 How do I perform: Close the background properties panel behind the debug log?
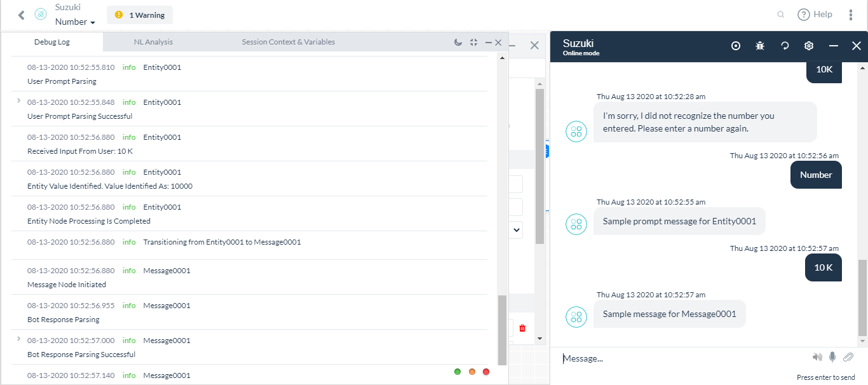pos(534,46)
